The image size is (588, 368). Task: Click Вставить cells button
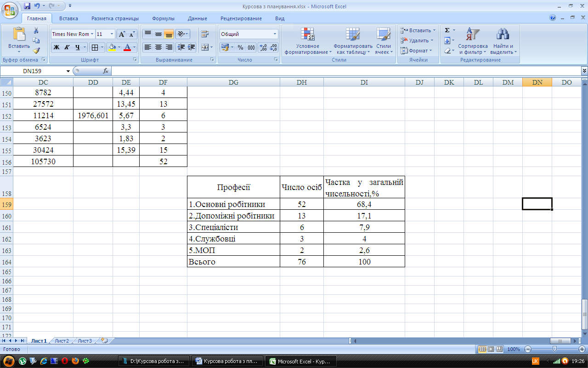coord(418,30)
